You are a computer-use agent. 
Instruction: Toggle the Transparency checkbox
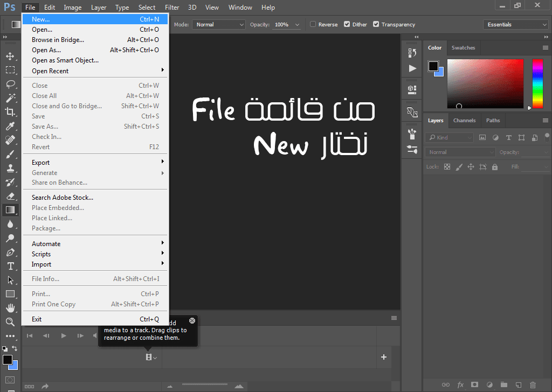[376, 24]
